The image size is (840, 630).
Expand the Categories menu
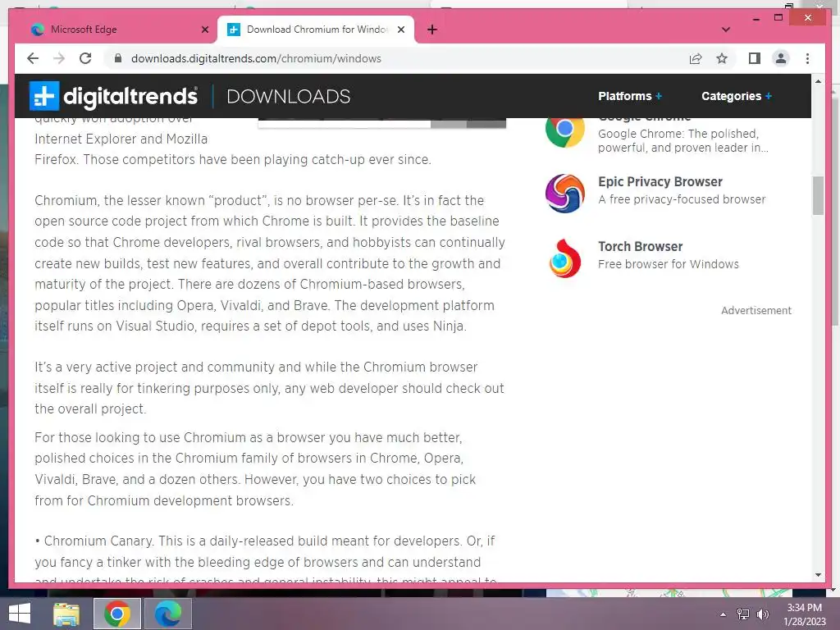737,96
